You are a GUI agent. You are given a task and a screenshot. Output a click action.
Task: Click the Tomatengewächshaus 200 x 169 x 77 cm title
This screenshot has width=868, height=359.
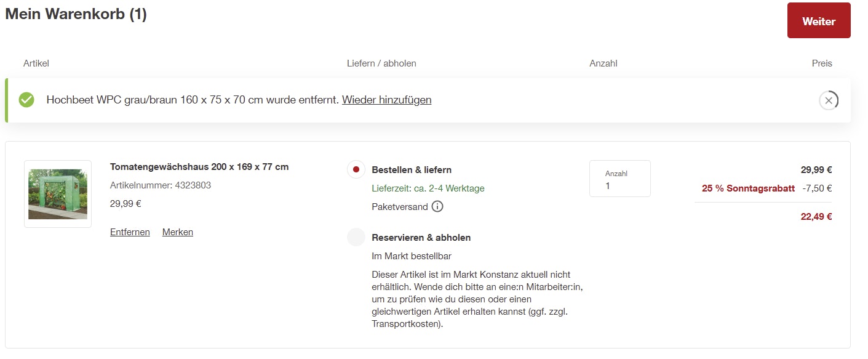click(199, 167)
